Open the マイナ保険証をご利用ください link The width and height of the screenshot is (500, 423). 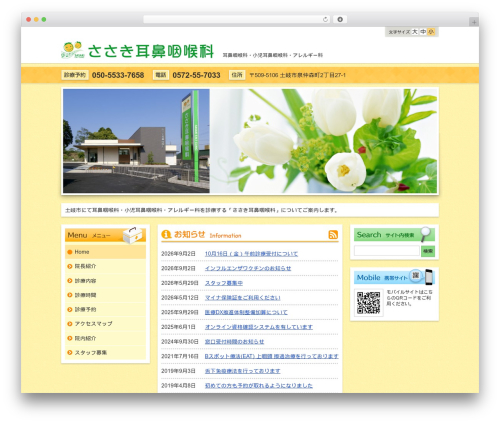point(242,298)
